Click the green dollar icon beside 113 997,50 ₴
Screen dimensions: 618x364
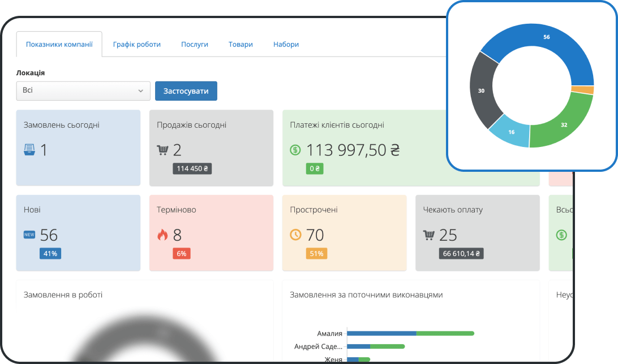point(295,150)
